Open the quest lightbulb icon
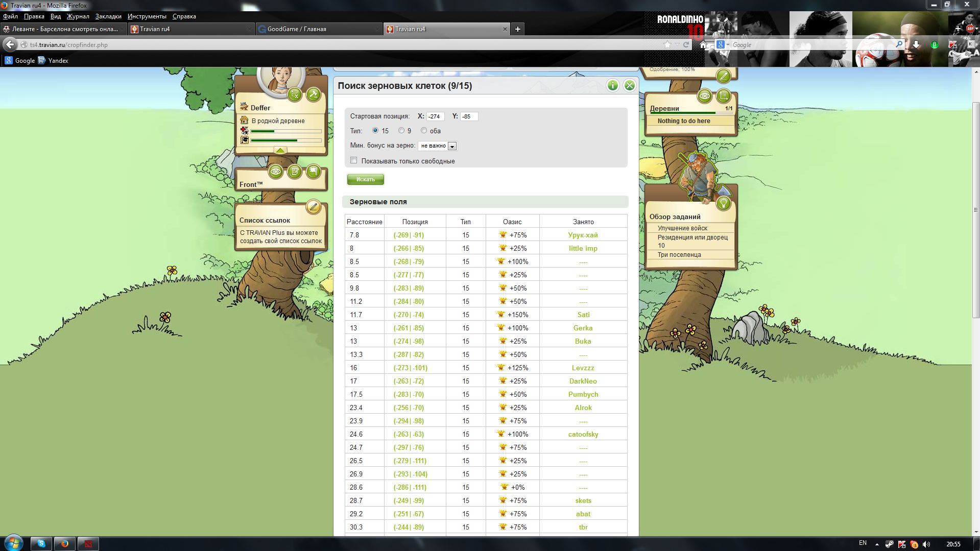Viewport: 980px width, 551px height. click(x=723, y=203)
